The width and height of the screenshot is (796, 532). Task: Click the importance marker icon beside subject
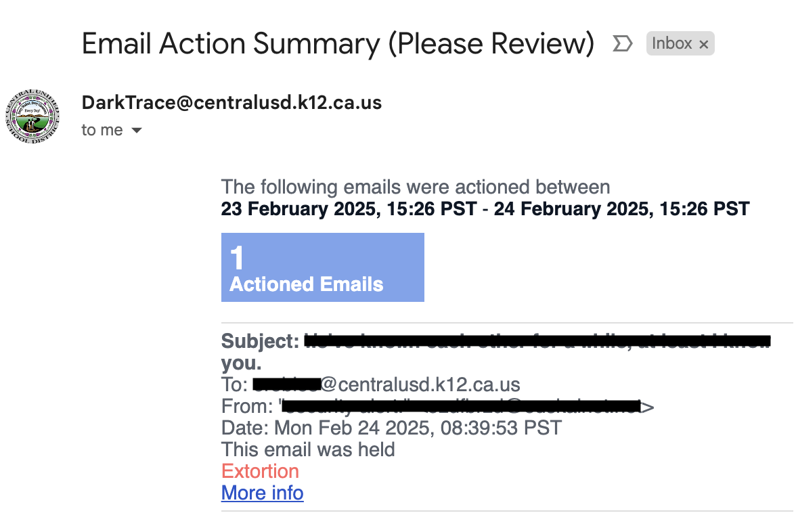[623, 43]
